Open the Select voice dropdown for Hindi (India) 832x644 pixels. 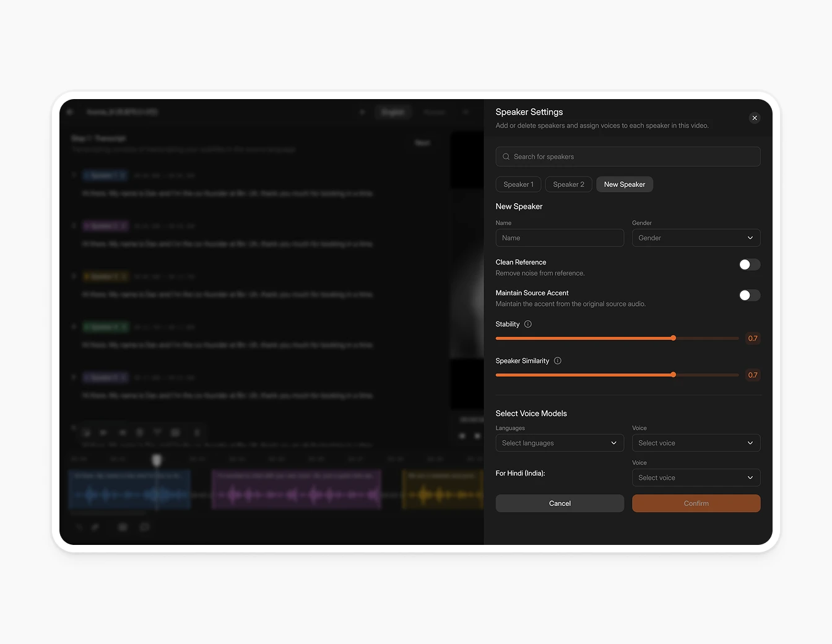[x=696, y=477]
